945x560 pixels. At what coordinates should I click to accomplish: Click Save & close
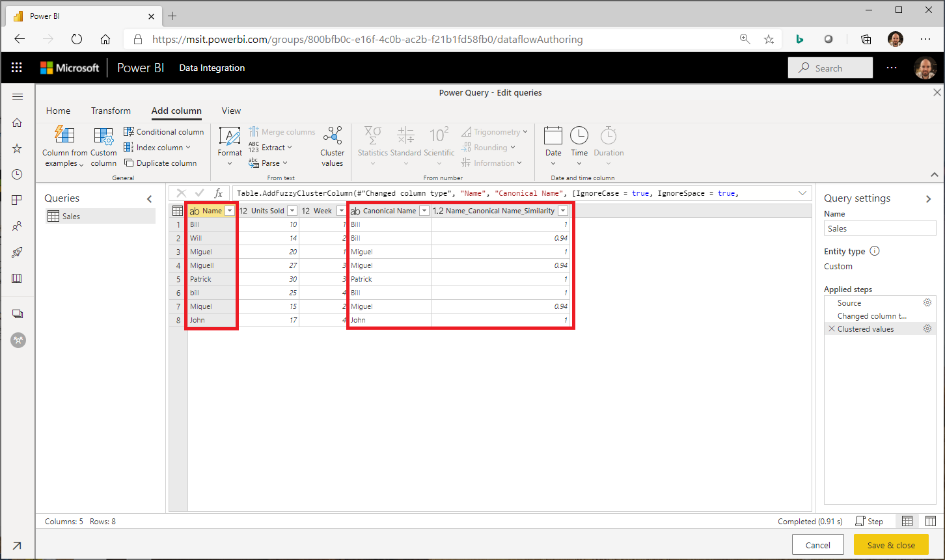tap(891, 545)
